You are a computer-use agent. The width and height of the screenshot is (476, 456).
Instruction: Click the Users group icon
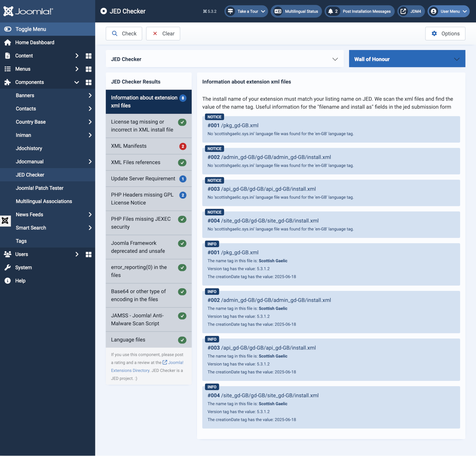click(x=8, y=254)
